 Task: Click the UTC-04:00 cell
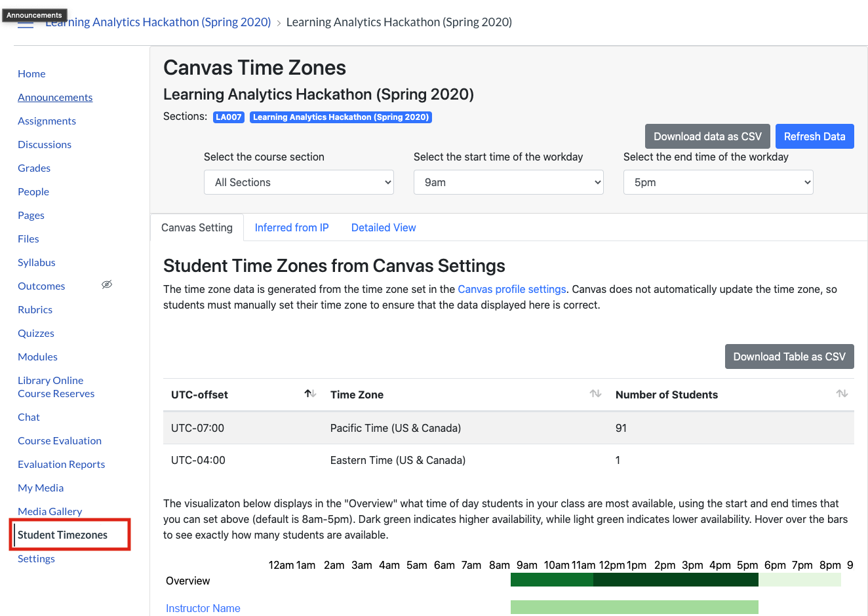click(x=198, y=460)
